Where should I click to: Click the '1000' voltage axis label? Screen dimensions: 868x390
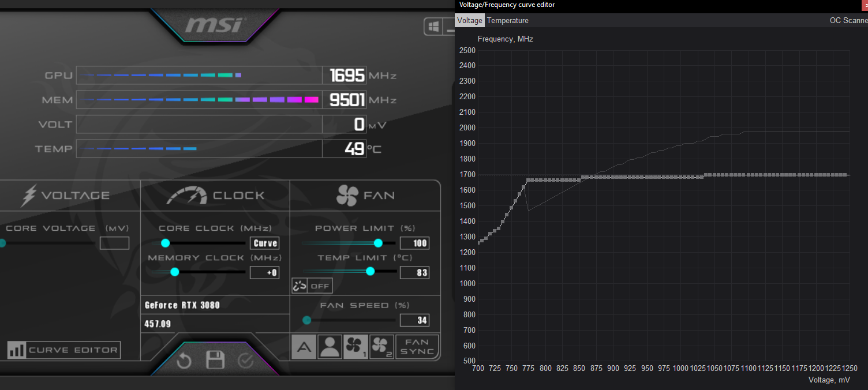(680, 368)
